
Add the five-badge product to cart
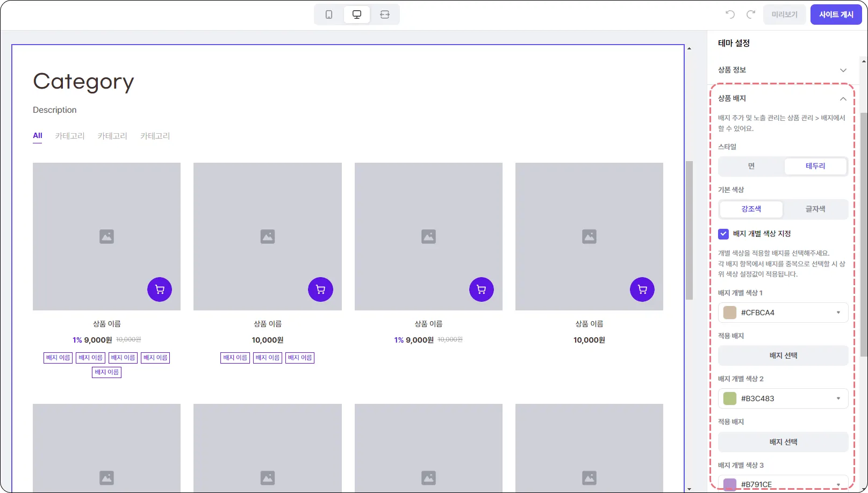coord(160,289)
